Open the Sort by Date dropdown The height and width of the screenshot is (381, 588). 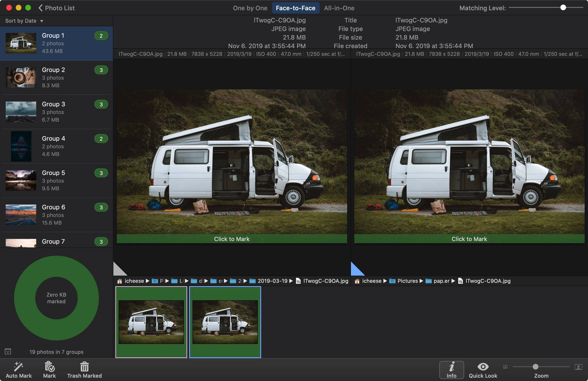pyautogui.click(x=24, y=21)
